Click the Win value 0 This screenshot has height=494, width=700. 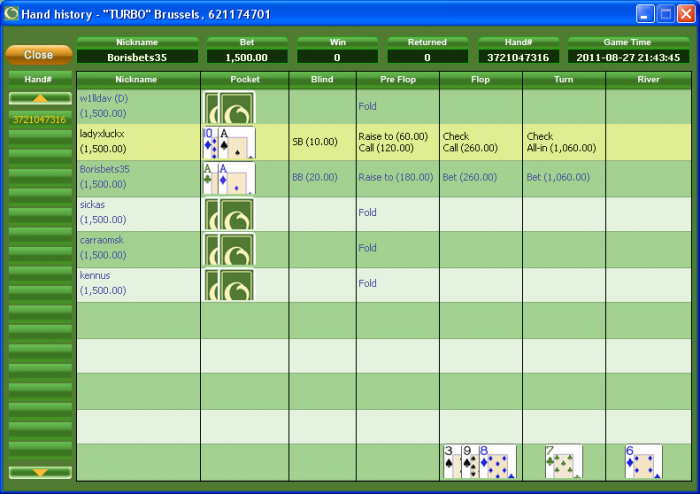pyautogui.click(x=338, y=57)
